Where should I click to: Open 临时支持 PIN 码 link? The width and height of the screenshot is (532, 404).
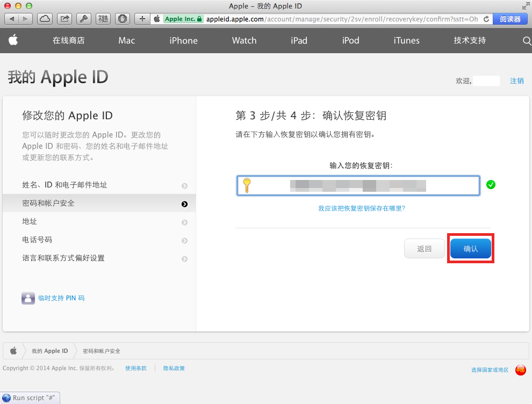(x=61, y=298)
